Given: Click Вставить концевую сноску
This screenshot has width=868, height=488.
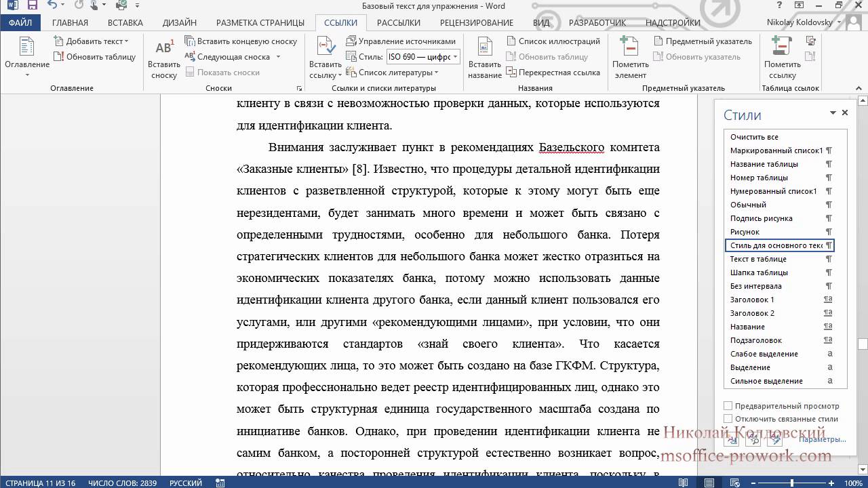Looking at the screenshot, I should click(x=241, y=41).
